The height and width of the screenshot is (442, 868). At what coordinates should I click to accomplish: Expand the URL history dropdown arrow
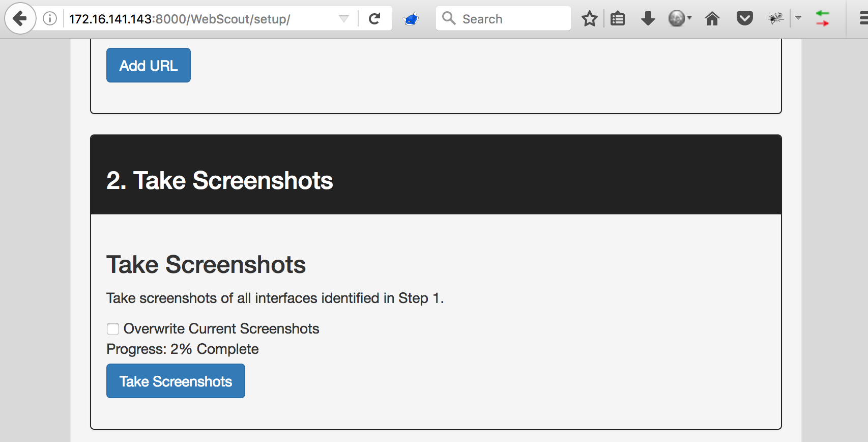coord(344,19)
